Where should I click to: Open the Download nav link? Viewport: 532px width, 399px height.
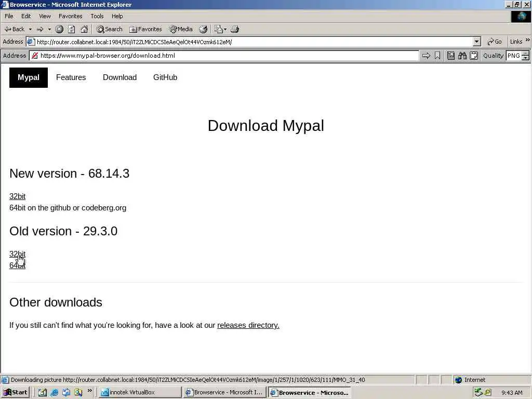[x=120, y=77]
